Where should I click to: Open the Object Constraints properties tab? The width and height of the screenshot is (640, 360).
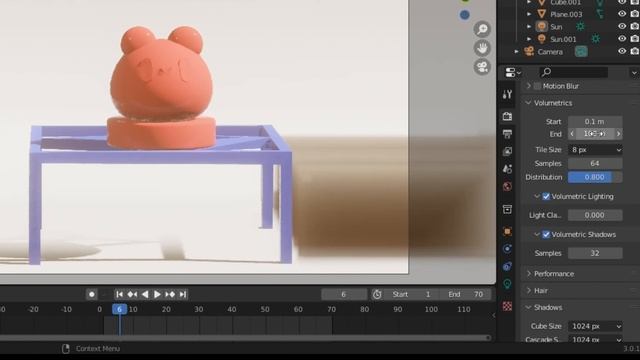[x=507, y=267]
